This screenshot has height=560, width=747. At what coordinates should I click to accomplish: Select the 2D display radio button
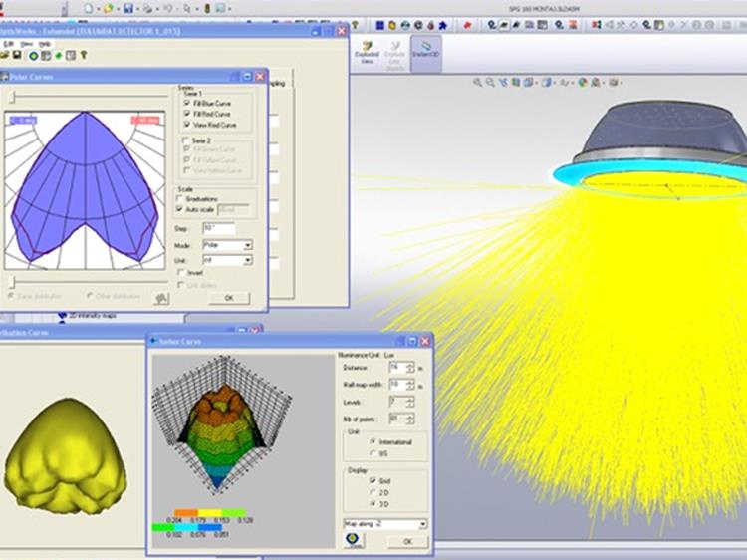click(373, 491)
